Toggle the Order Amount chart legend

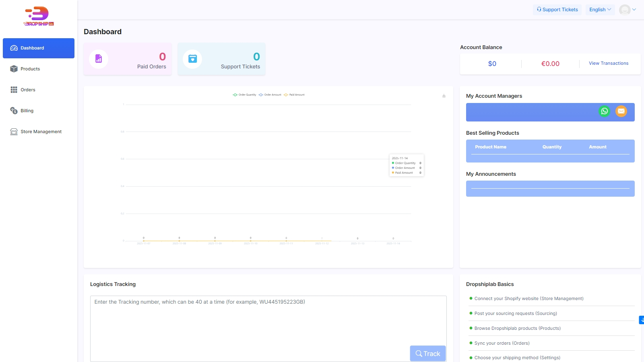click(270, 95)
